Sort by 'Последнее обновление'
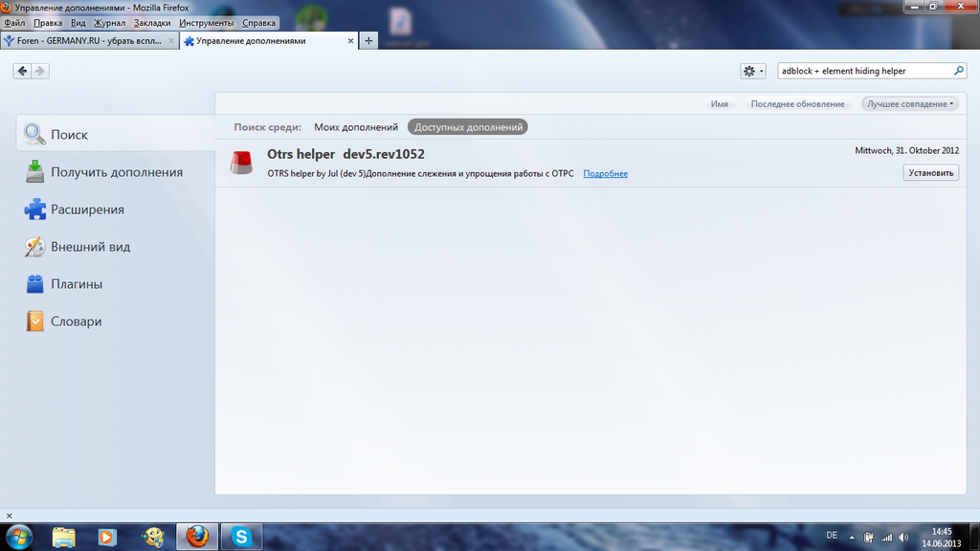Viewport: 980px width, 551px height. [797, 103]
